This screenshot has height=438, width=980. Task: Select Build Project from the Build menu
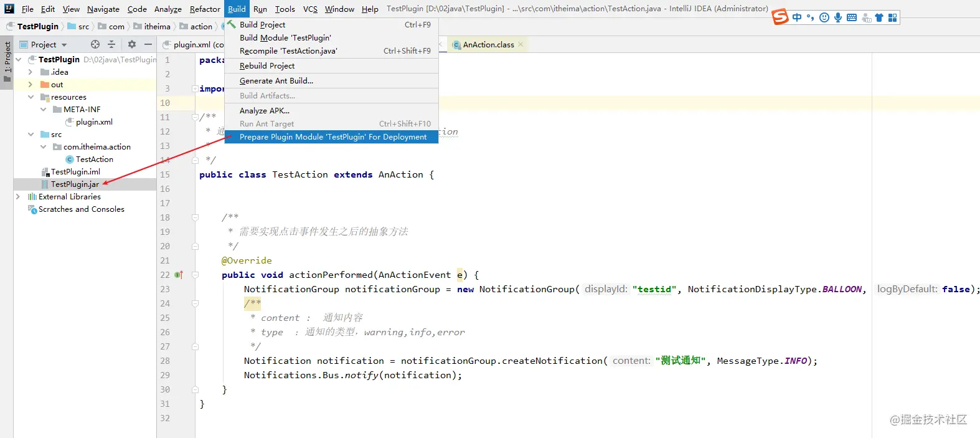[x=331, y=25]
